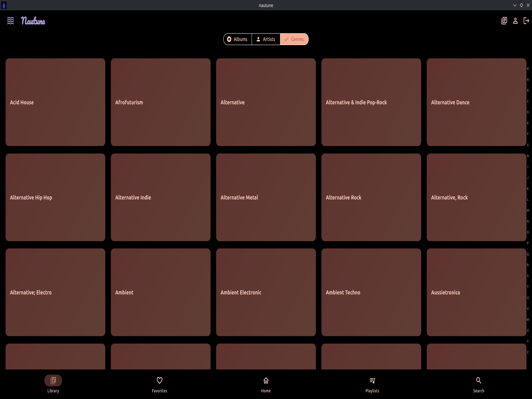The image size is (532, 399).
Task: Jump to letter O in alphabet index
Action: pyautogui.click(x=528, y=232)
